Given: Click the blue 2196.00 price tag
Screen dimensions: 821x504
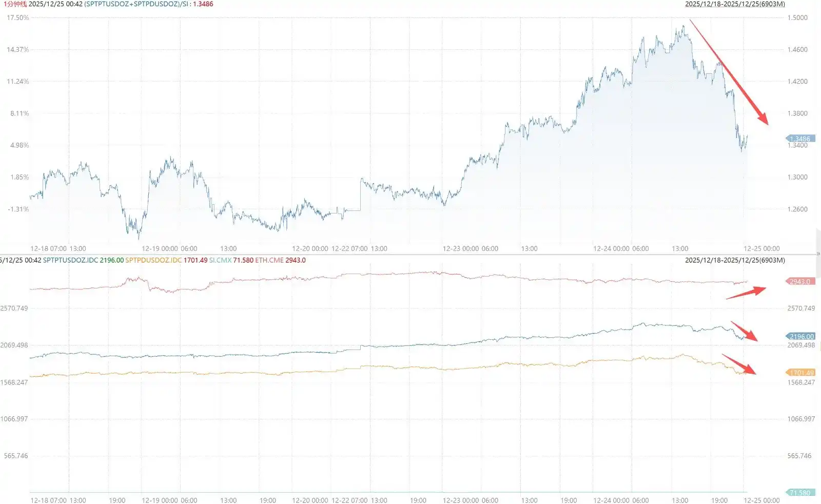Looking at the screenshot, I should coord(800,336).
